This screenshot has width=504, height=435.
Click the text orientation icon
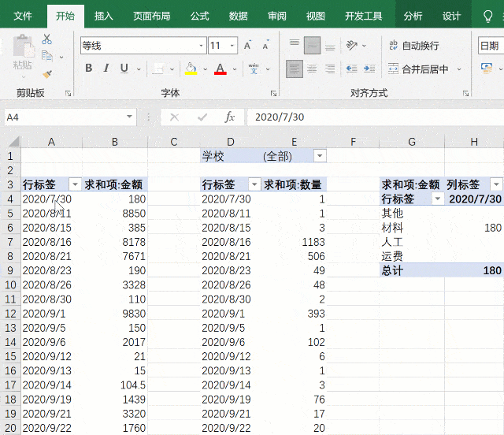pos(352,46)
